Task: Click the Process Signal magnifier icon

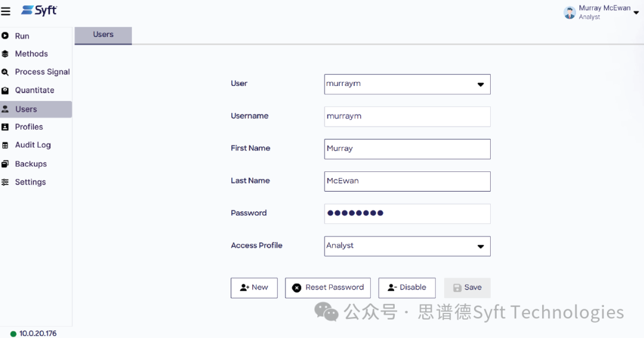Action: tap(5, 72)
